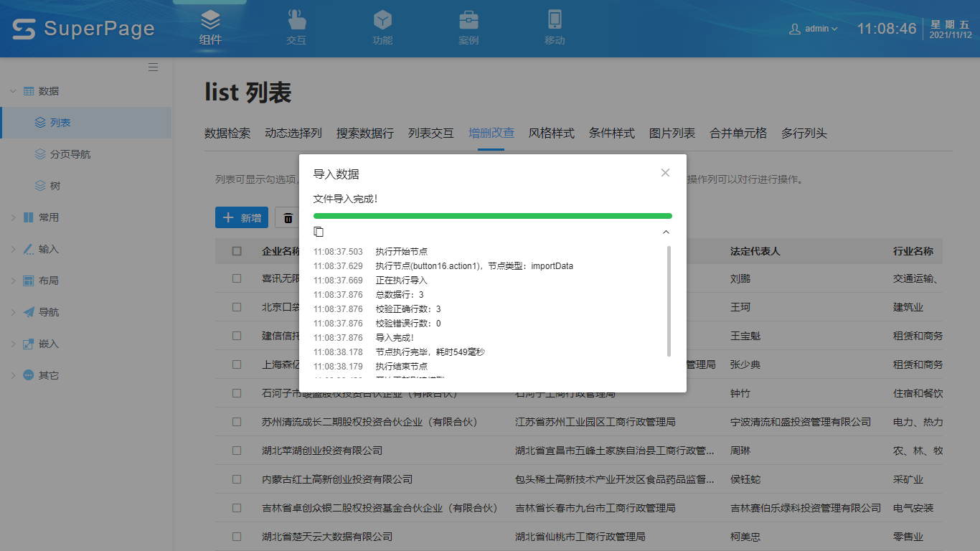Switch to the 数据检索 tab

pyautogui.click(x=227, y=133)
